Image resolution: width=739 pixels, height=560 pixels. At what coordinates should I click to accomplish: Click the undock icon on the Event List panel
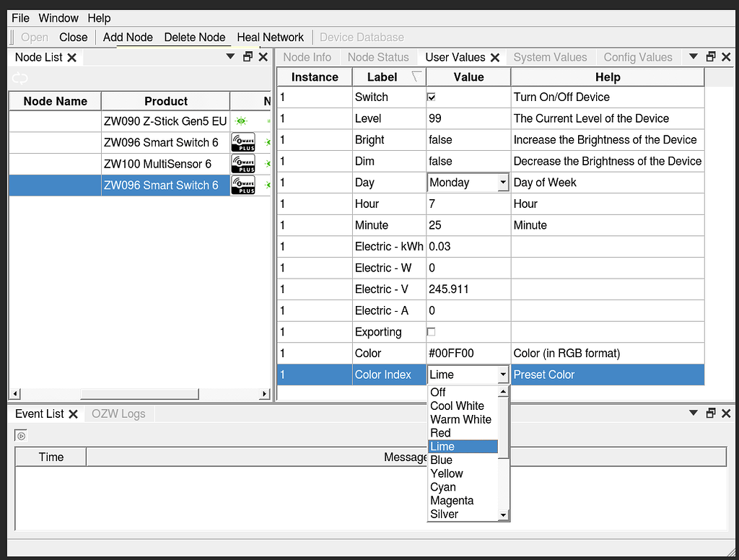point(710,413)
